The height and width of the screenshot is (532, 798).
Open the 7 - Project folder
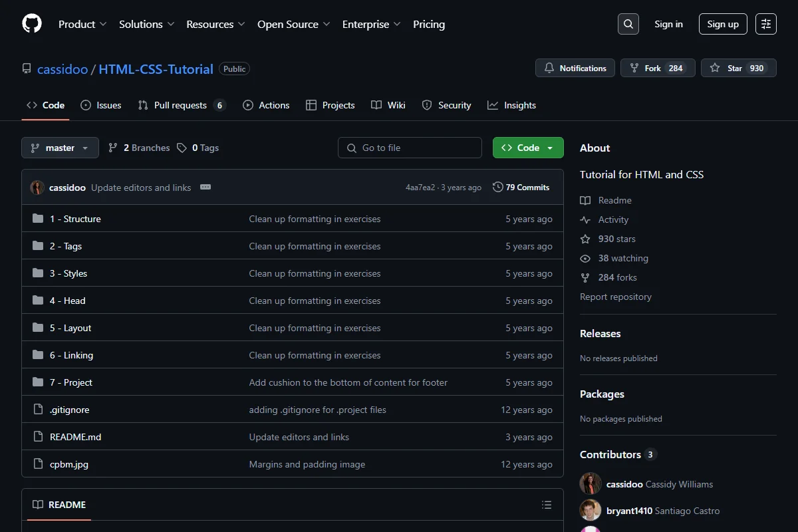coord(71,382)
